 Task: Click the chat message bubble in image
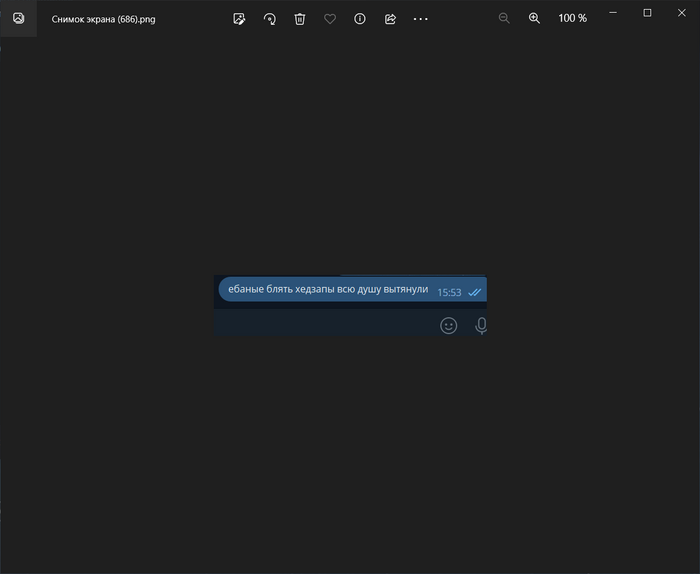353,289
